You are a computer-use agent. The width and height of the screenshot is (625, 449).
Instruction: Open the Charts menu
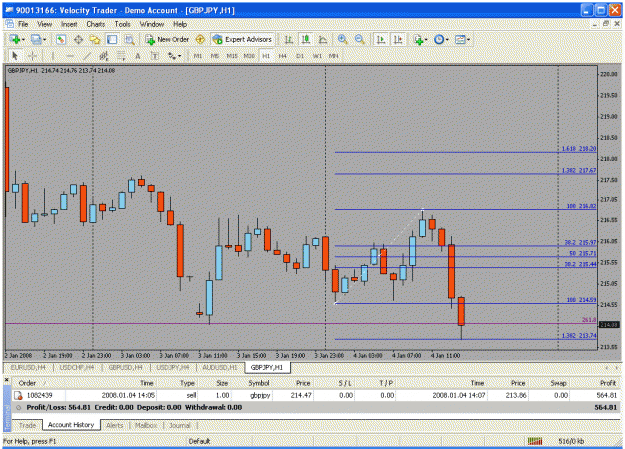[x=96, y=24]
